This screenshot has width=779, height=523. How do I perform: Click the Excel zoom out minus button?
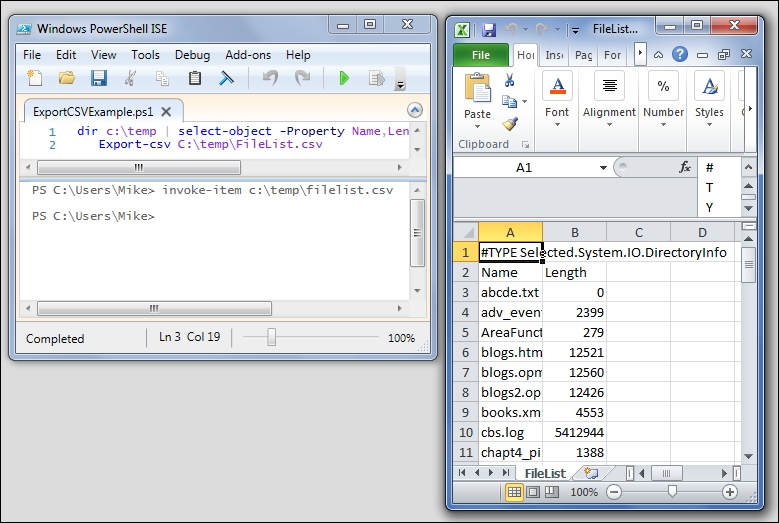[x=614, y=492]
